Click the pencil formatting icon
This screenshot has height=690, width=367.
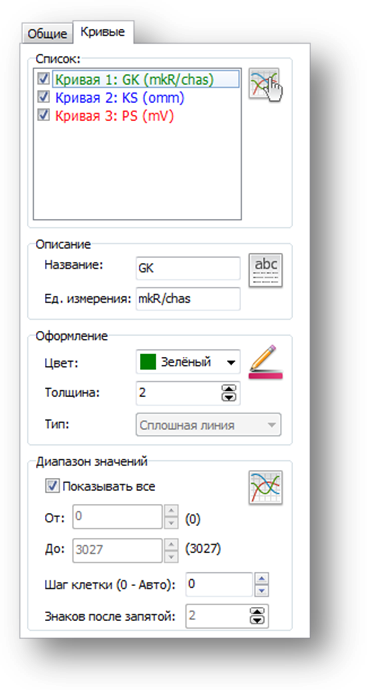pyautogui.click(x=266, y=362)
